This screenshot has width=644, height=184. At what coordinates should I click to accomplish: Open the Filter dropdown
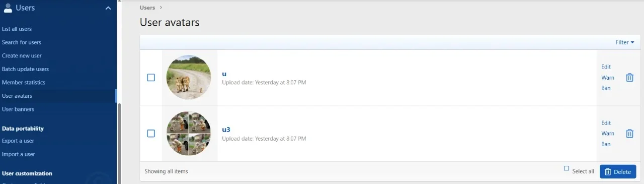(x=625, y=42)
